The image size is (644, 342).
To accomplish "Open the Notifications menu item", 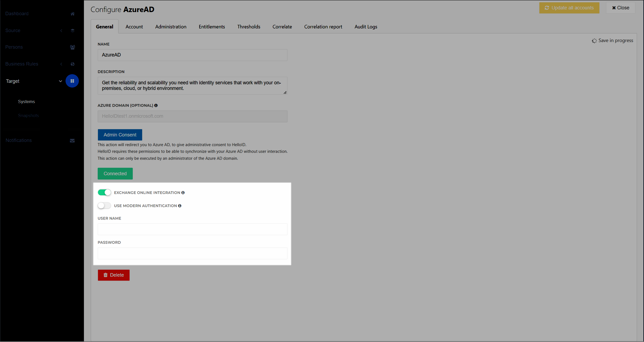I will pyautogui.click(x=19, y=140).
